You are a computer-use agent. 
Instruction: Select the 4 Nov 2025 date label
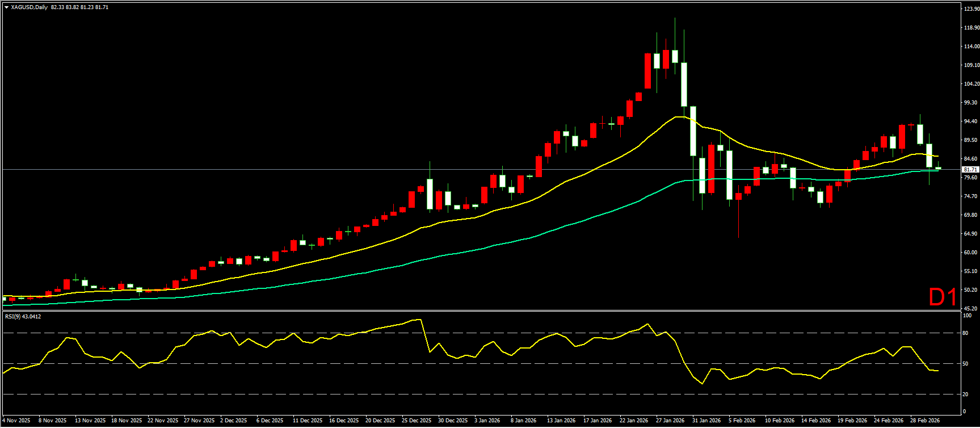16,421
